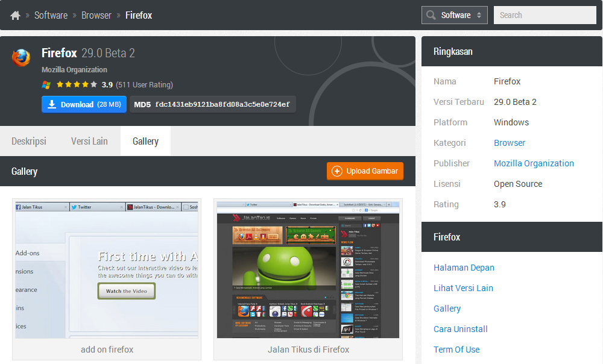This screenshot has height=364, width=603.
Task: Click the 'Open Source' Lisensi value
Action: (517, 184)
